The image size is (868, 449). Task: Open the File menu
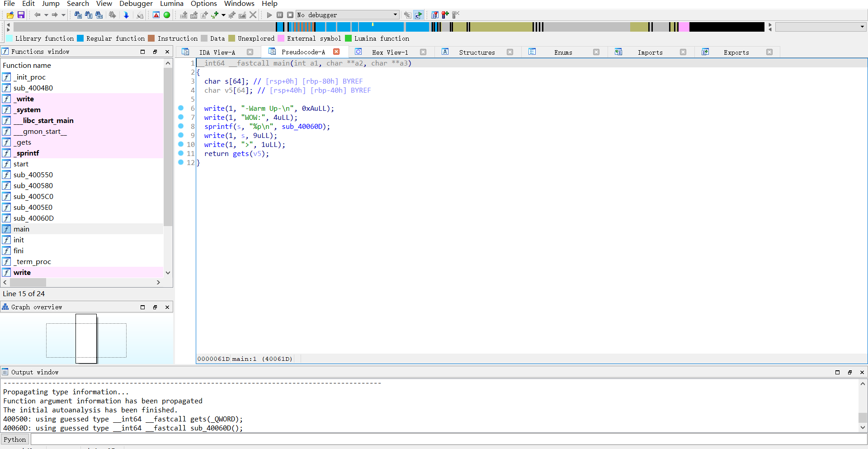tap(9, 4)
